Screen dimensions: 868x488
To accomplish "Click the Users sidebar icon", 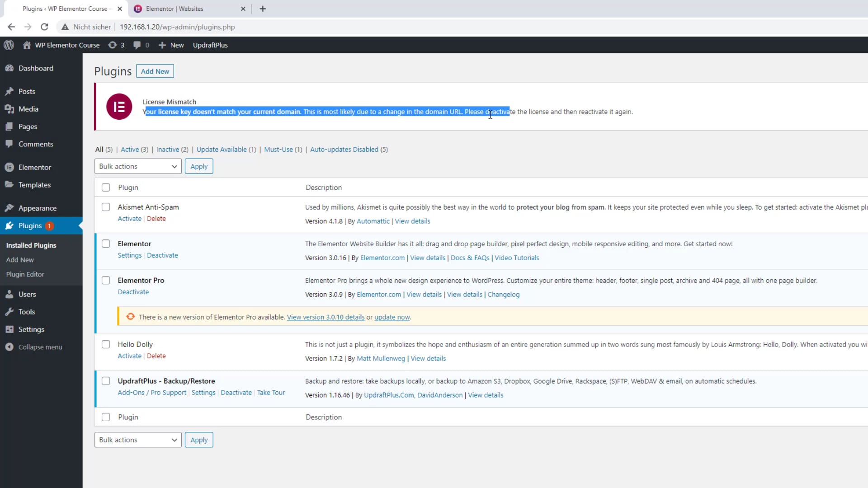I will [10, 294].
